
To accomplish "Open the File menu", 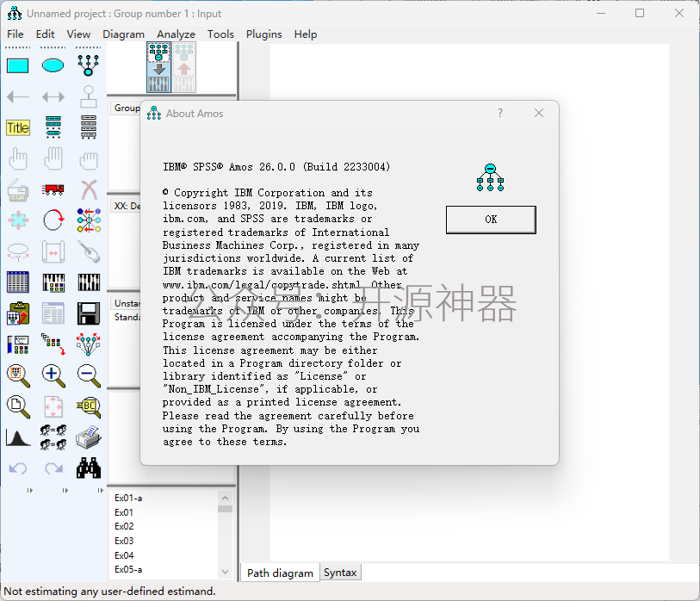I will [x=15, y=34].
